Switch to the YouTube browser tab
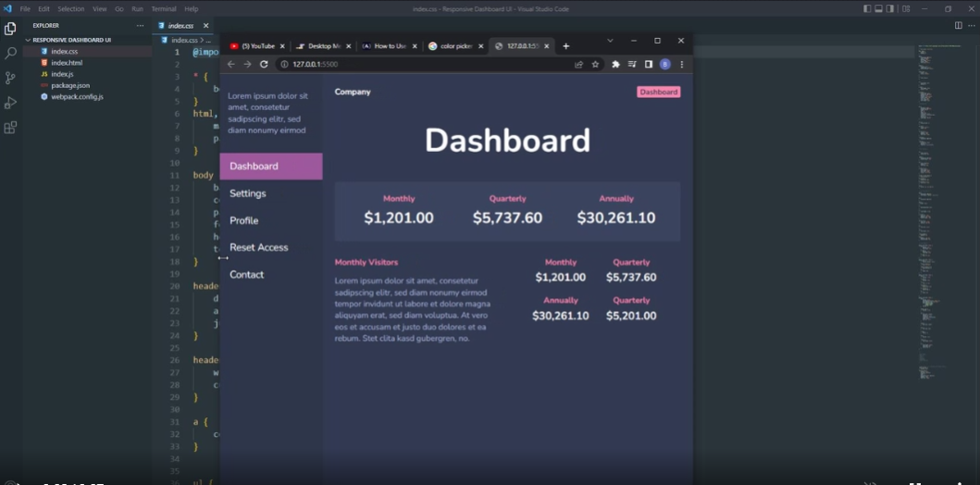980x485 pixels. point(257,46)
